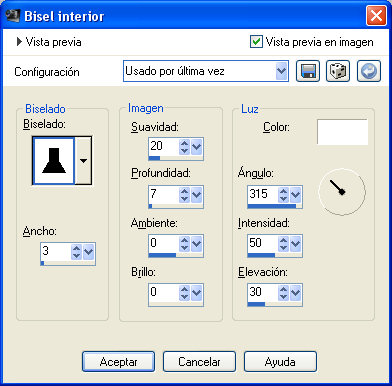The height and width of the screenshot is (386, 392).
Task: Click the white light Color swatch
Action: point(342,132)
